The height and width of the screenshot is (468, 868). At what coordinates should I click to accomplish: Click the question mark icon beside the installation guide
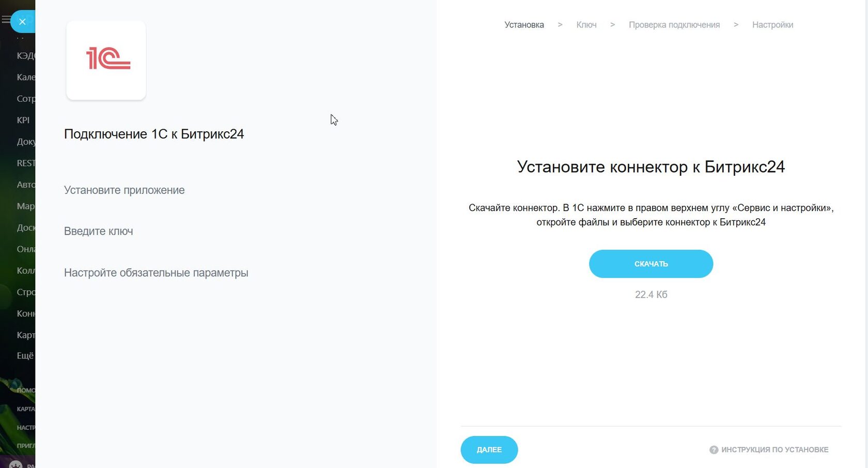point(714,450)
